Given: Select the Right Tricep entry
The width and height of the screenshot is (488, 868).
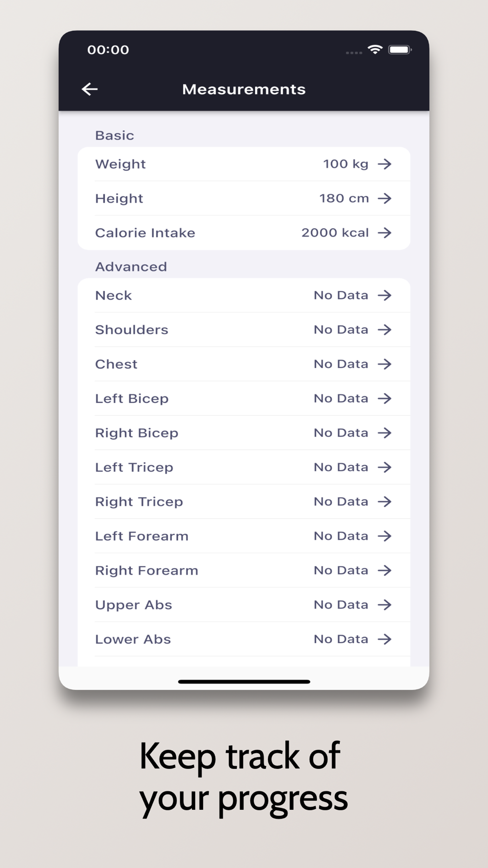Looking at the screenshot, I should (243, 502).
